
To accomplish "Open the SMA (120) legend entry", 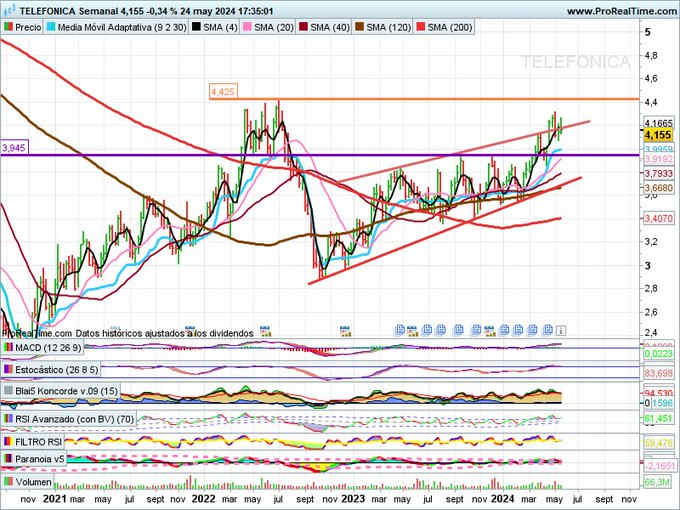I will pos(383,27).
